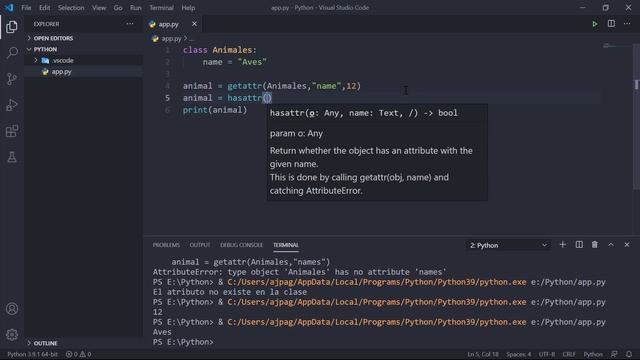Click the python.exe path link in last terminal command

(x=377, y=322)
